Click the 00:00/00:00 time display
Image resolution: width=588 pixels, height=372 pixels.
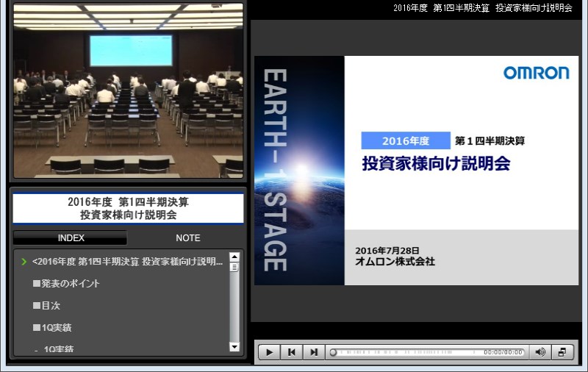pos(503,352)
